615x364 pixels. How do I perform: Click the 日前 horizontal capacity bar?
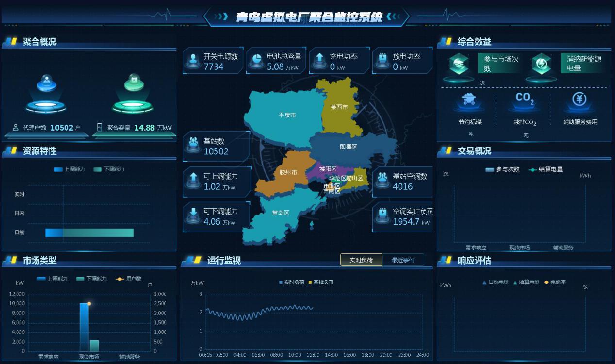89,232
